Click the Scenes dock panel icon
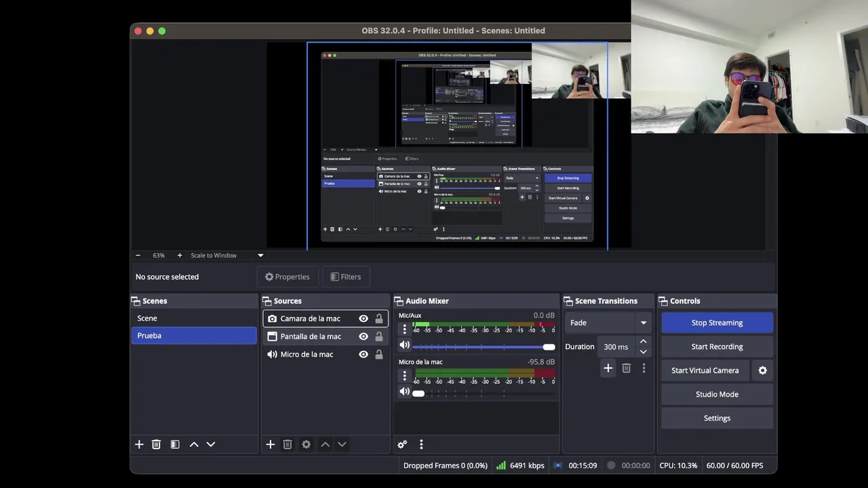868x488 pixels. 136,301
